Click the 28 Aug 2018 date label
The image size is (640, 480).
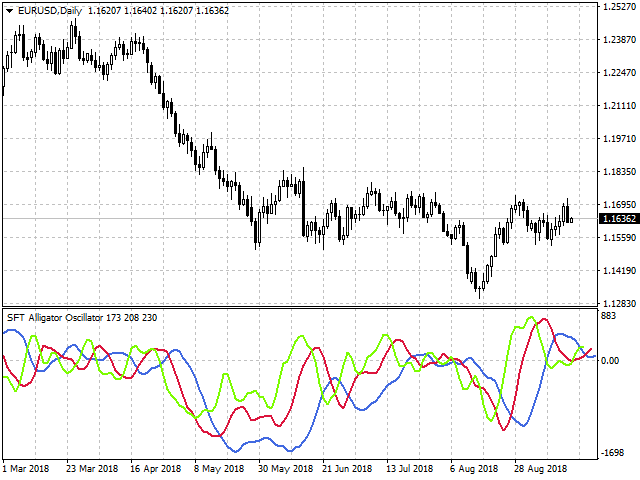[540, 469]
